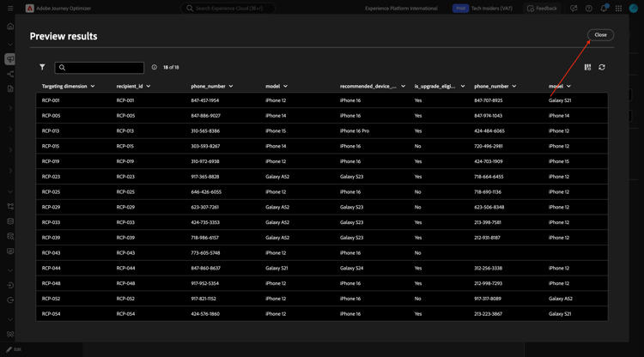This screenshot has height=357, width=644.
Task: Open the column settings icon
Action: click(x=587, y=67)
